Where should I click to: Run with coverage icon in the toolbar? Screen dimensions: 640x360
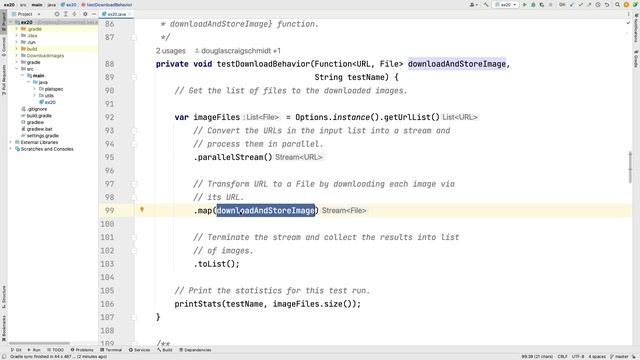coord(542,5)
